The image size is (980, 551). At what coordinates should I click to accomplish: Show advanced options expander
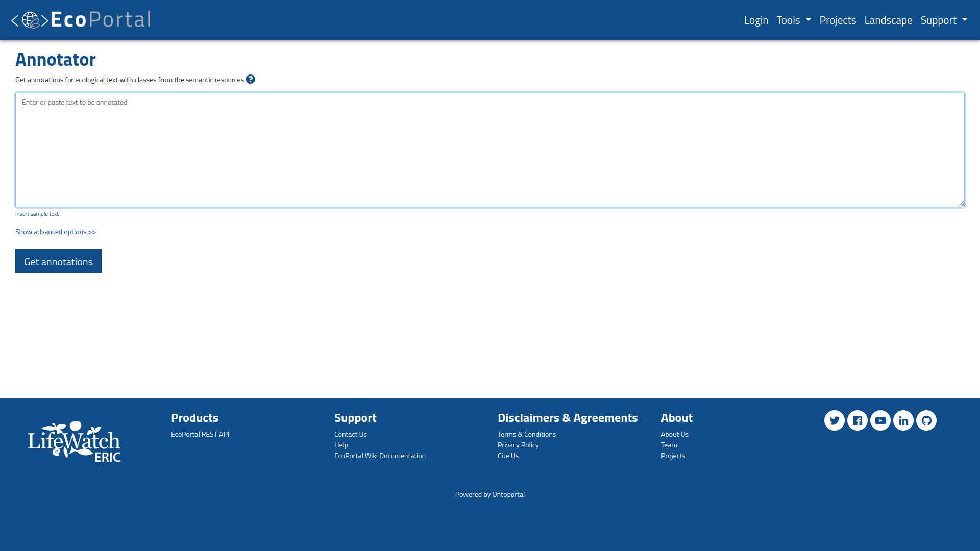55,232
